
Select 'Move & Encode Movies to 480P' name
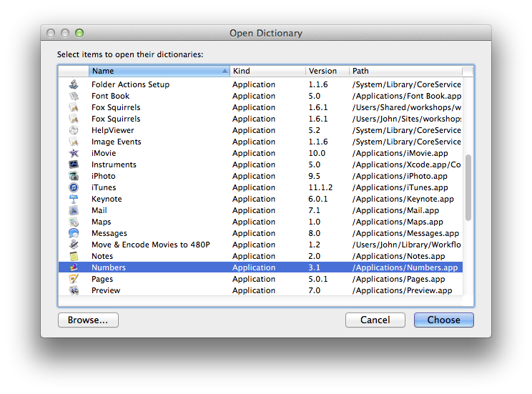tap(151, 245)
